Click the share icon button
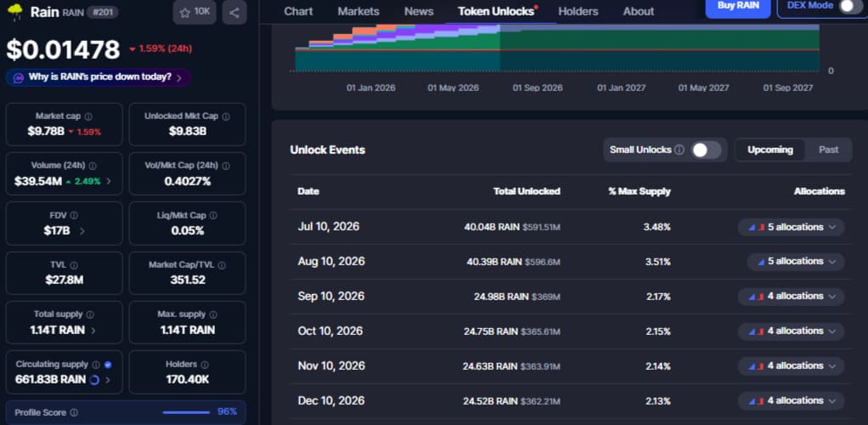The width and height of the screenshot is (868, 425). 234,12
